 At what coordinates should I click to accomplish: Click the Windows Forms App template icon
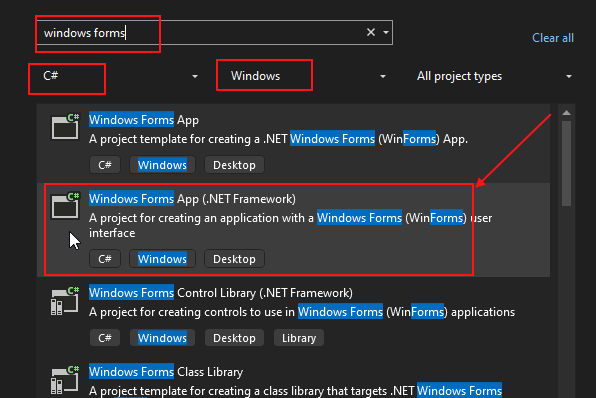pos(65,126)
